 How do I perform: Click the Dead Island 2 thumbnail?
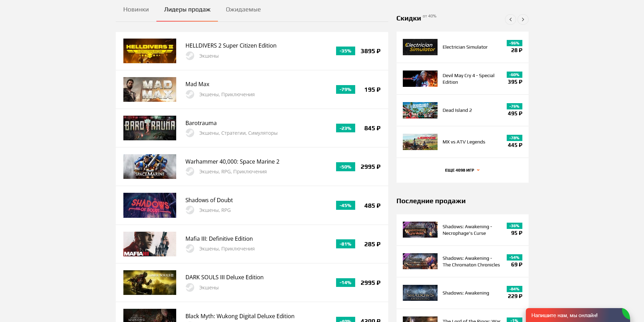420,110
